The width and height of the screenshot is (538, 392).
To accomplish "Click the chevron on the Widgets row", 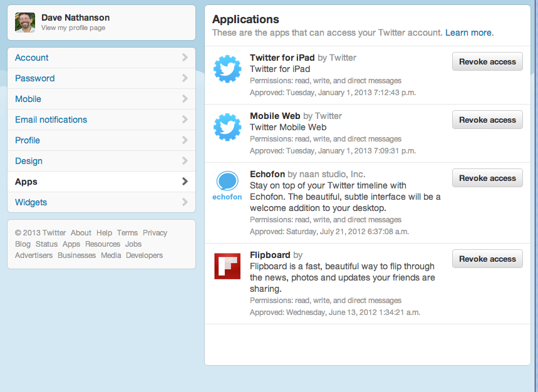I will [x=185, y=202].
